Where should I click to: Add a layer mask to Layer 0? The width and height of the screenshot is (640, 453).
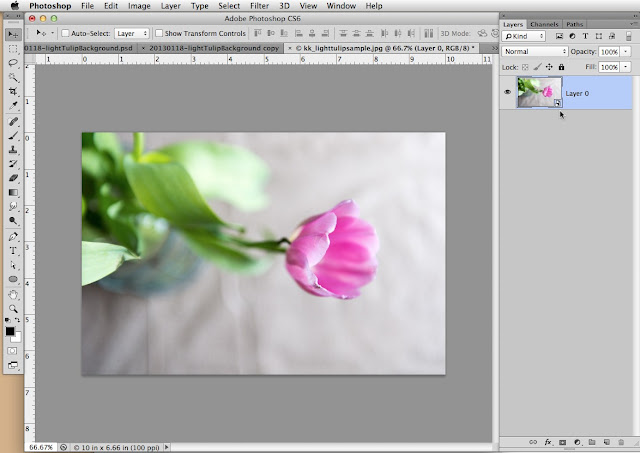[x=562, y=441]
